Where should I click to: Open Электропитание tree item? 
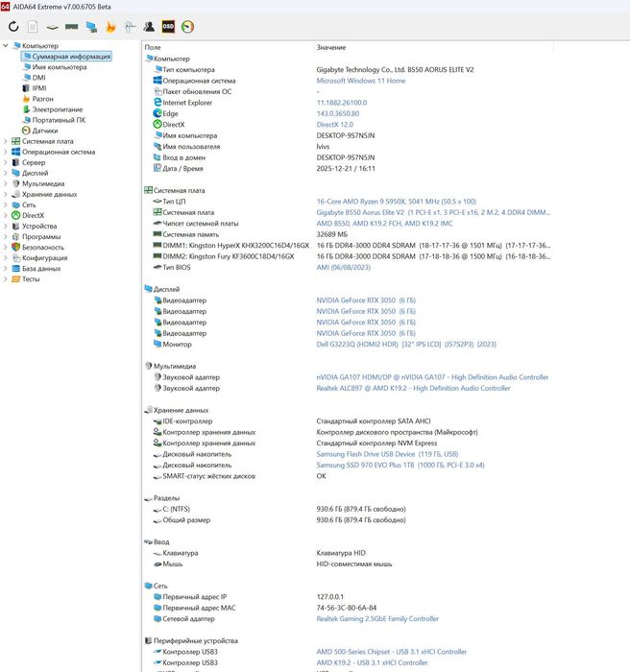coord(52,109)
